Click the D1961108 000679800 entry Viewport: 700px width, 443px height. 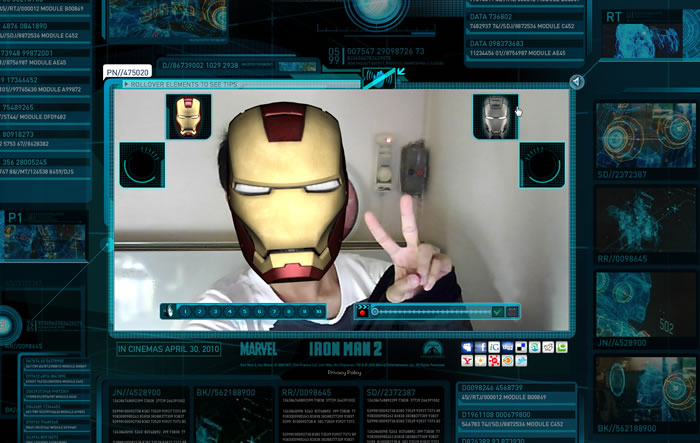(x=517, y=419)
